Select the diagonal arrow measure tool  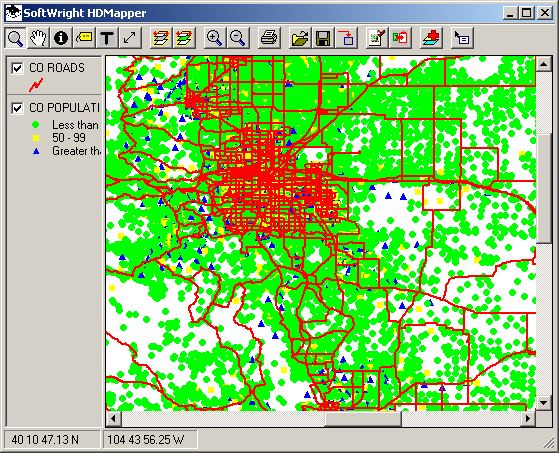[130, 38]
